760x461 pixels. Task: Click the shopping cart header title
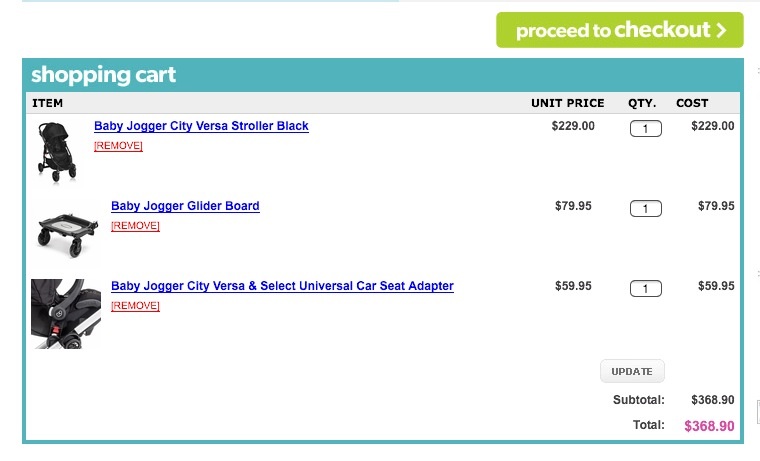coord(103,75)
